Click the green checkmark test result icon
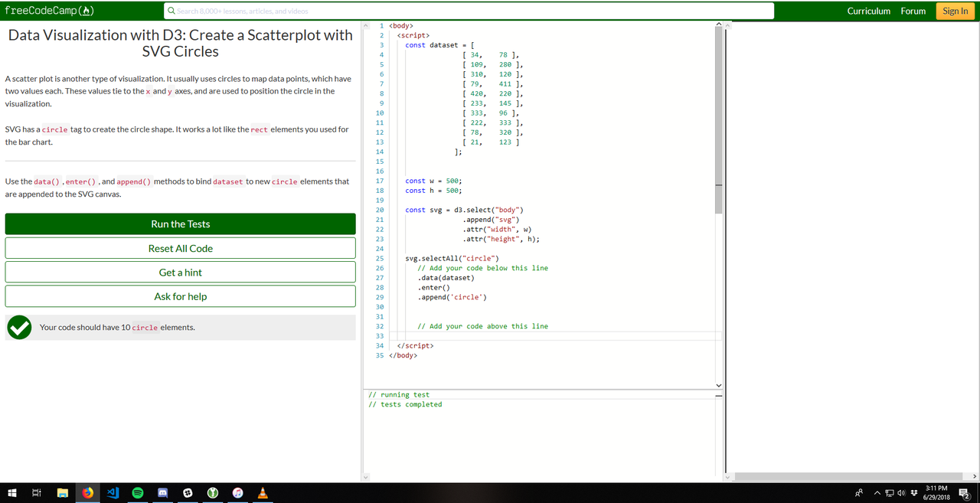The width and height of the screenshot is (980, 503). [19, 328]
